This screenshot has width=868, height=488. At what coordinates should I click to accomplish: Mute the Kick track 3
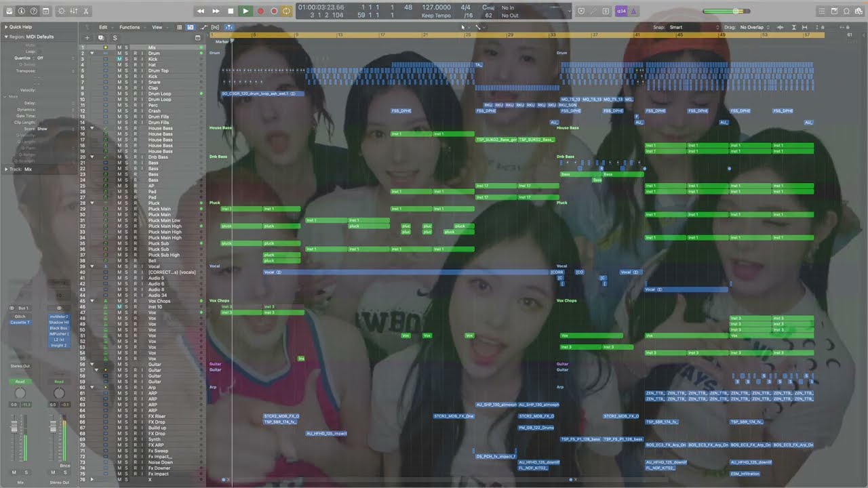(119, 59)
